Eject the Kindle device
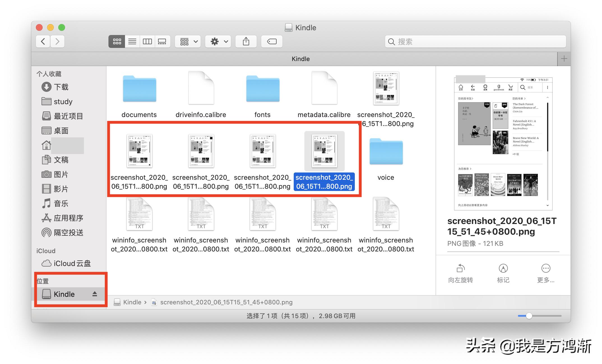The width and height of the screenshot is (602, 364). coord(94,294)
